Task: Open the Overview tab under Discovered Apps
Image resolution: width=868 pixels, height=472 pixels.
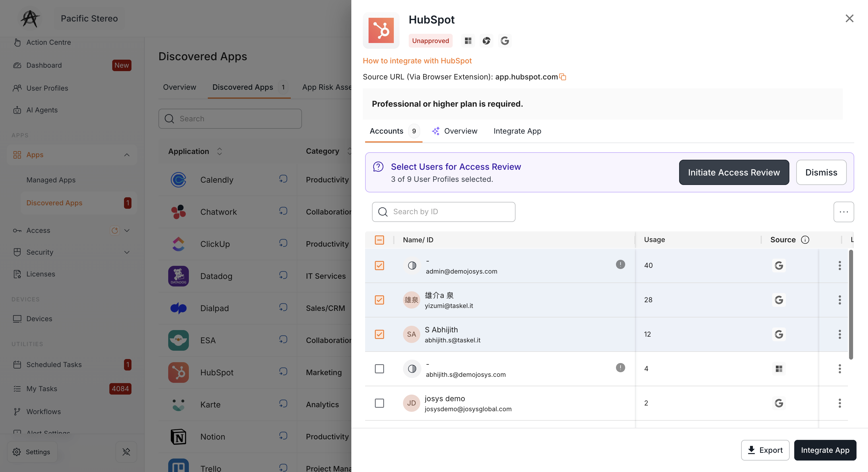Action: pyautogui.click(x=180, y=87)
